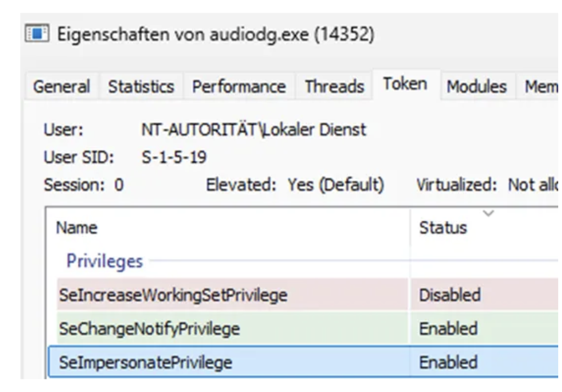Sort by the Status column header
The height and width of the screenshot is (392, 562).
pos(443,228)
